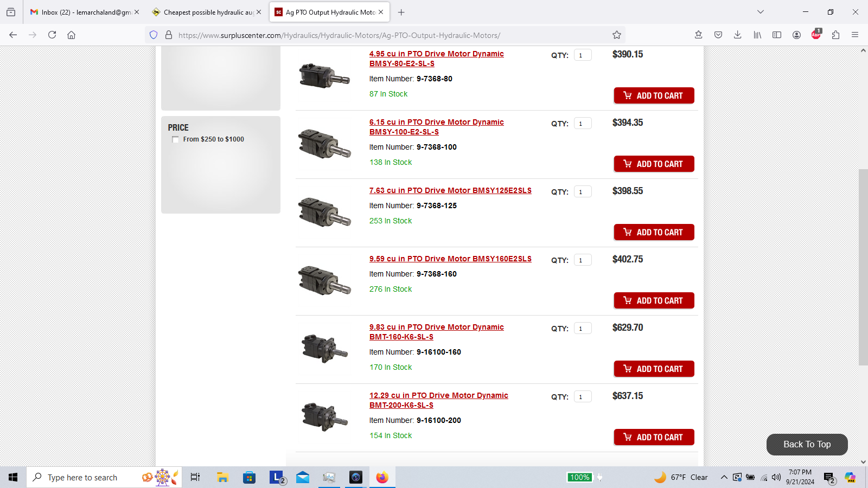Click the 9-7368-80 motor thumbnail
The width and height of the screenshot is (868, 488).
point(324,75)
